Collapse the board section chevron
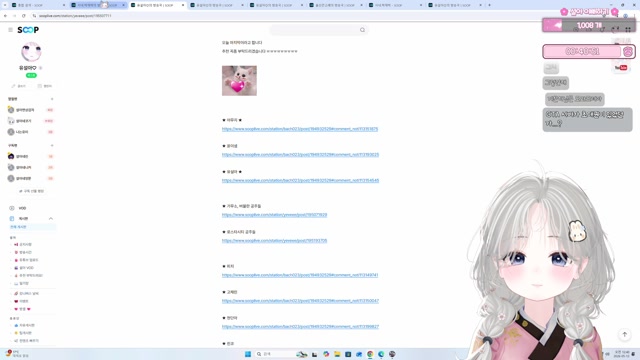Screen dimensions: 640x360 [51, 219]
